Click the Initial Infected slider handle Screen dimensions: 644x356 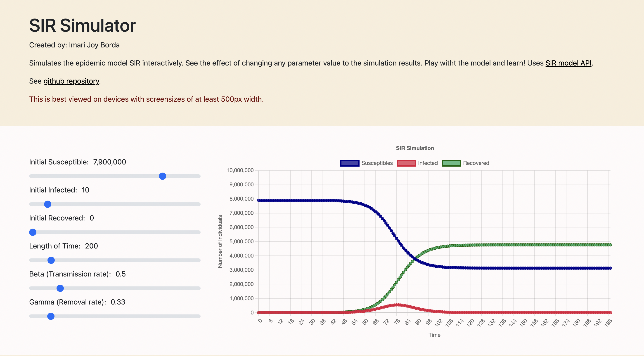(x=47, y=204)
